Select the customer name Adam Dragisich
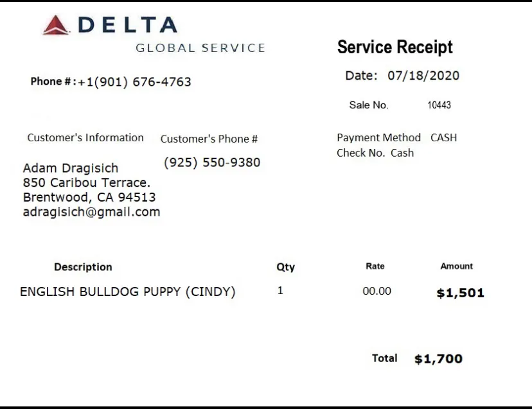532x409 pixels. 71,168
